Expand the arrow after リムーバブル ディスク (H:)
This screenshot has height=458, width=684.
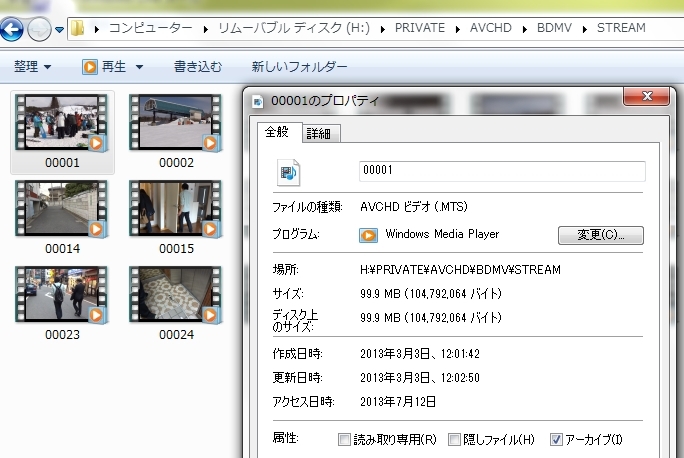point(383,29)
